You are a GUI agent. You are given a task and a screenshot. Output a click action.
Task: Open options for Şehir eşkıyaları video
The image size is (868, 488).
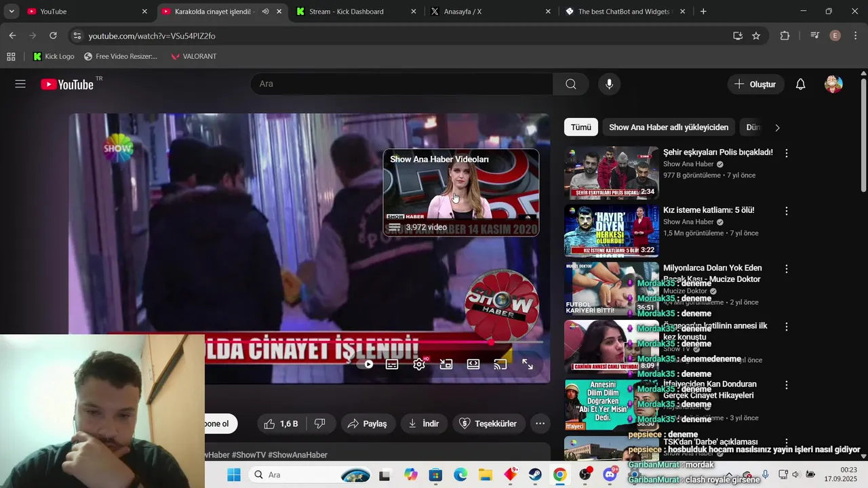pyautogui.click(x=787, y=153)
